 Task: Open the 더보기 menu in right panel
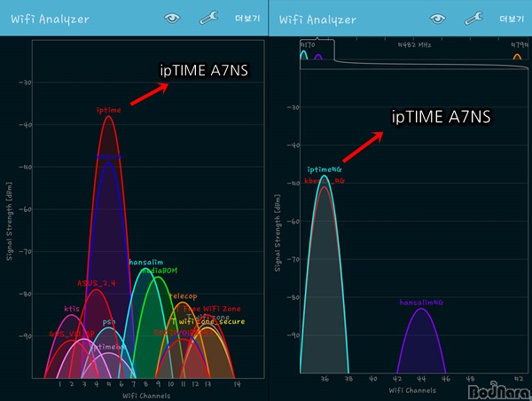[512, 19]
